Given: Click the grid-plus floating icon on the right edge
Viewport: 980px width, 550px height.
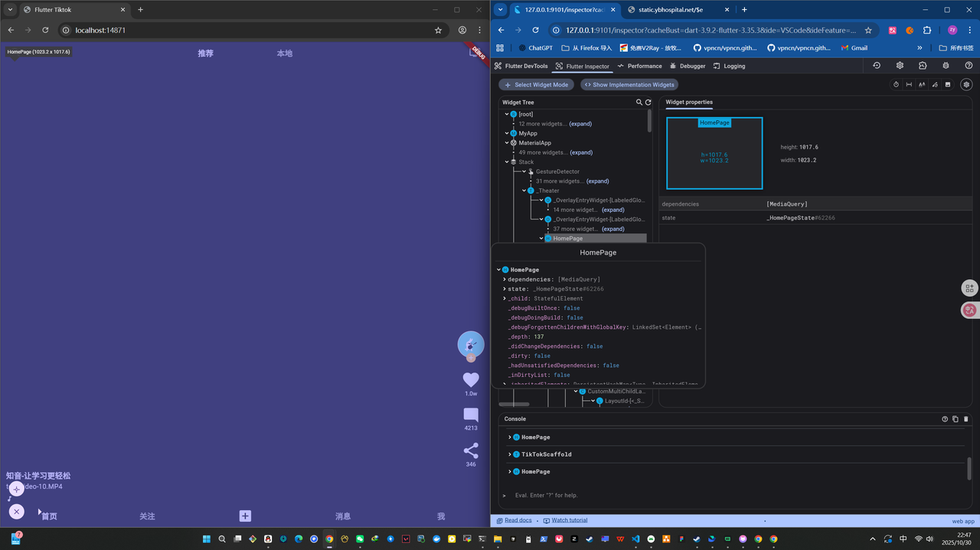Looking at the screenshot, I should pos(970,288).
